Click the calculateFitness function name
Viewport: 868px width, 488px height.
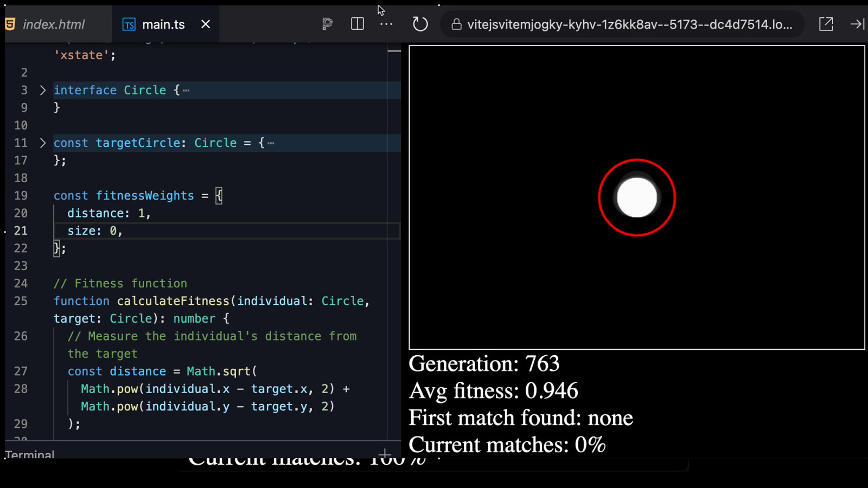click(x=173, y=301)
